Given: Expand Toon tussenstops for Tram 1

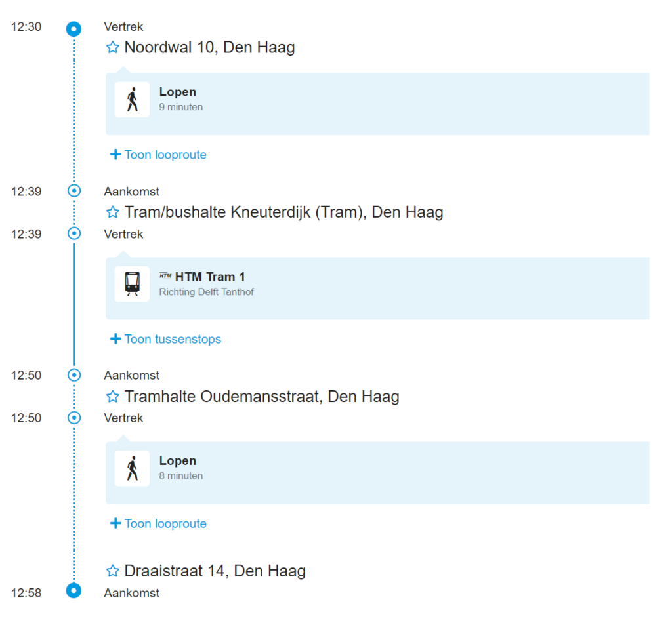Looking at the screenshot, I should (166, 339).
